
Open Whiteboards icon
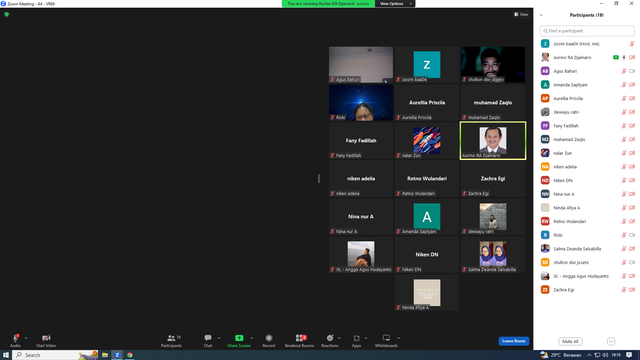click(x=386, y=338)
